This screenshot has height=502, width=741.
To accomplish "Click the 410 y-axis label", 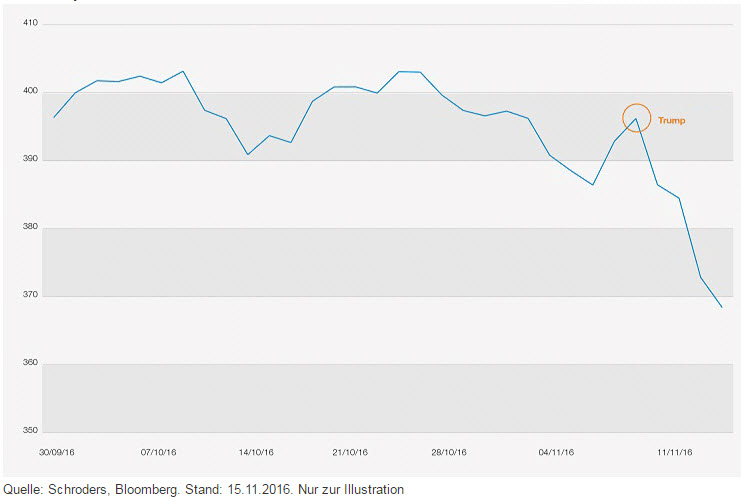I will point(29,22).
